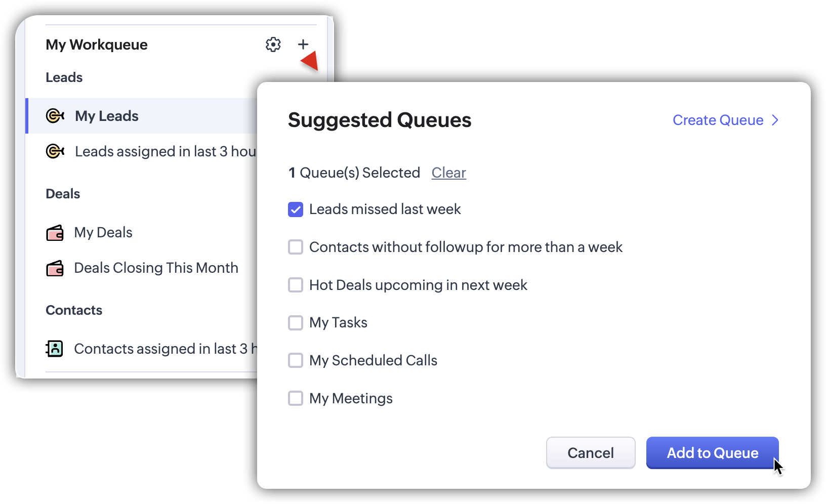Click the wallet icon beside Deals Closing This Month
Image resolution: width=826 pixels, height=504 pixels.
[x=55, y=268]
